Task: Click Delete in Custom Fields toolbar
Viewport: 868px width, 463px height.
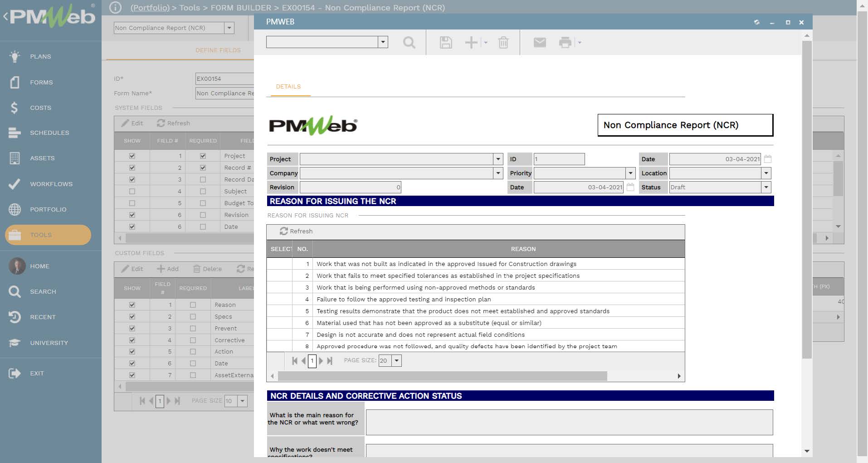Action: pyautogui.click(x=207, y=269)
